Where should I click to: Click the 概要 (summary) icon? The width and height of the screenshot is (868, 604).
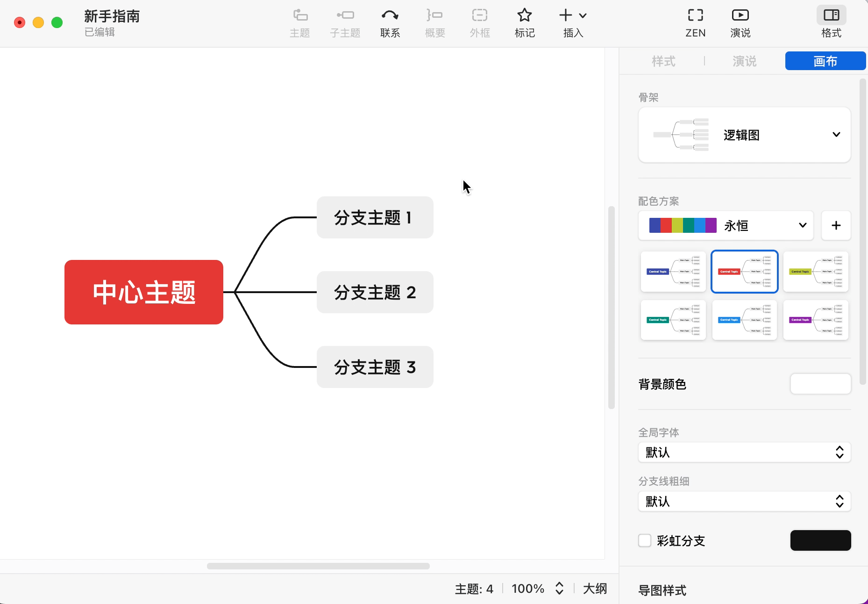click(x=434, y=22)
